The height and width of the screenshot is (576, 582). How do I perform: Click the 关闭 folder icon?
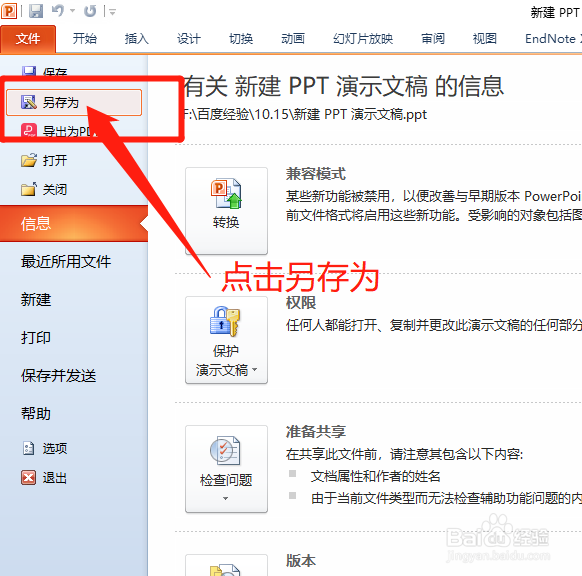[x=29, y=189]
